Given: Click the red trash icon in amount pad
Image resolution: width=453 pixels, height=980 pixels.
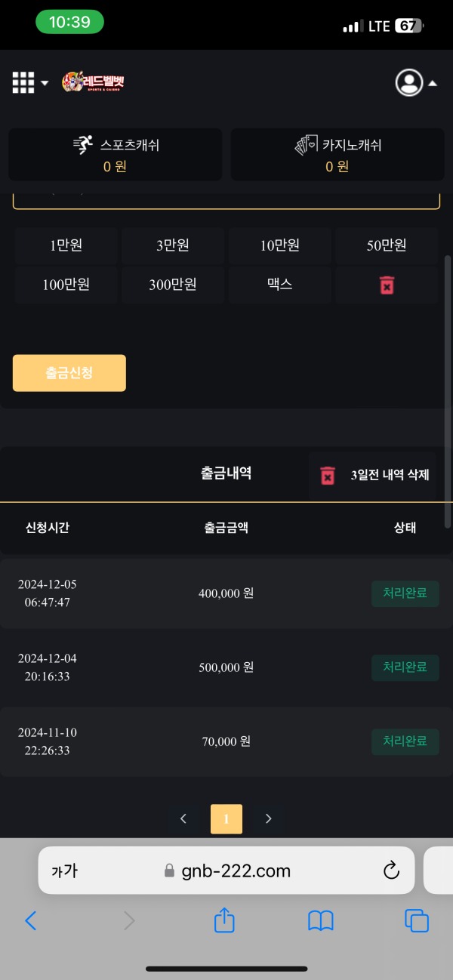Looking at the screenshot, I should (387, 285).
